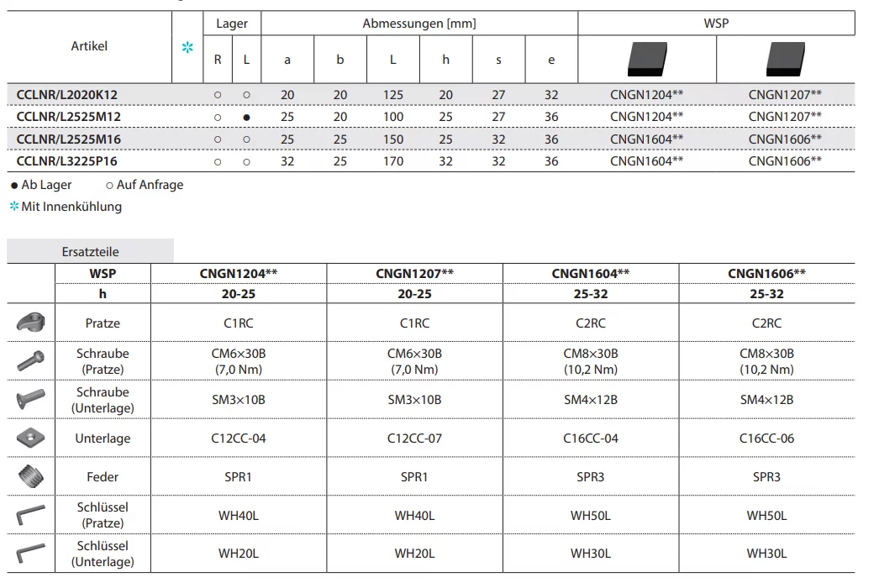Screen dimensions: 879x588
Task: Click the spring (Feder) icon
Action: (31, 476)
